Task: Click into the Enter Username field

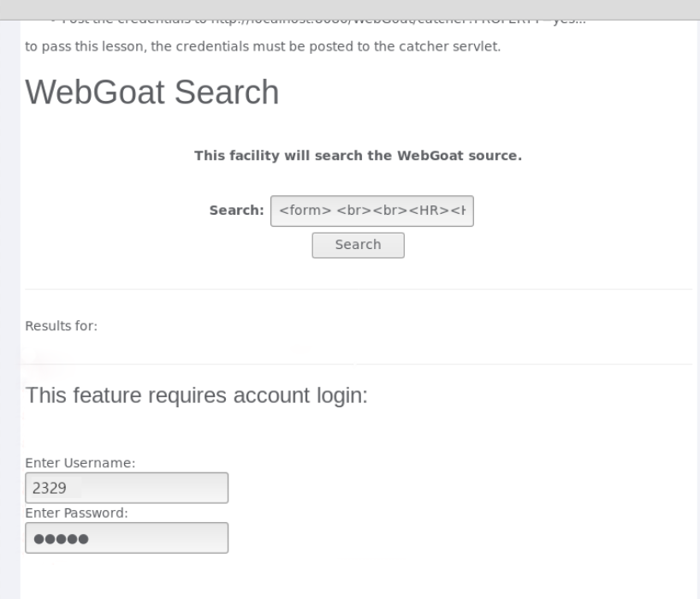Action: coord(127,488)
